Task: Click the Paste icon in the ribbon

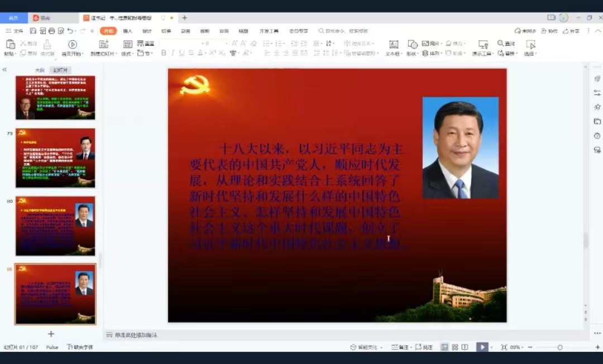Action: pyautogui.click(x=10, y=44)
